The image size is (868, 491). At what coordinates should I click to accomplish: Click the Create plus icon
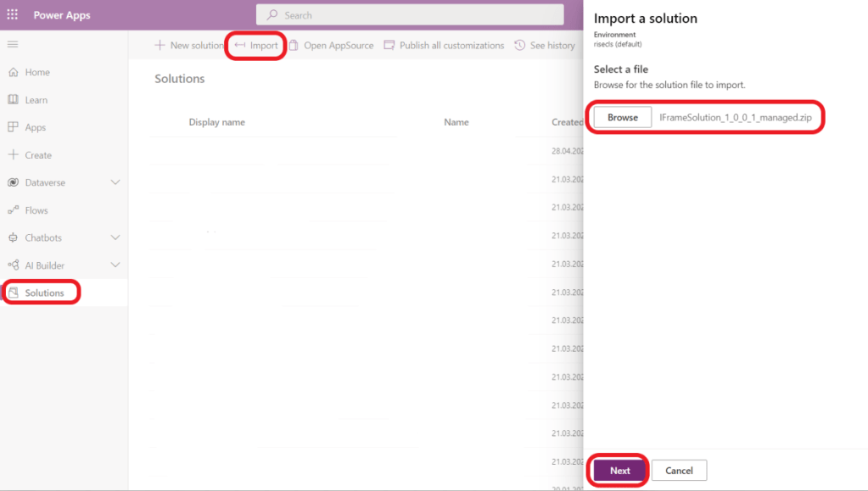tap(13, 155)
